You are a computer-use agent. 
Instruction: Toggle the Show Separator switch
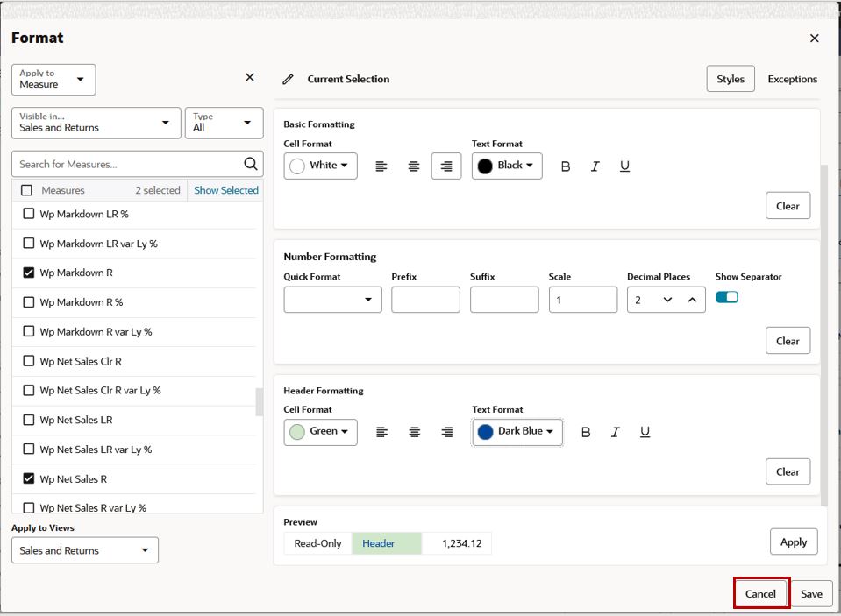(x=727, y=297)
